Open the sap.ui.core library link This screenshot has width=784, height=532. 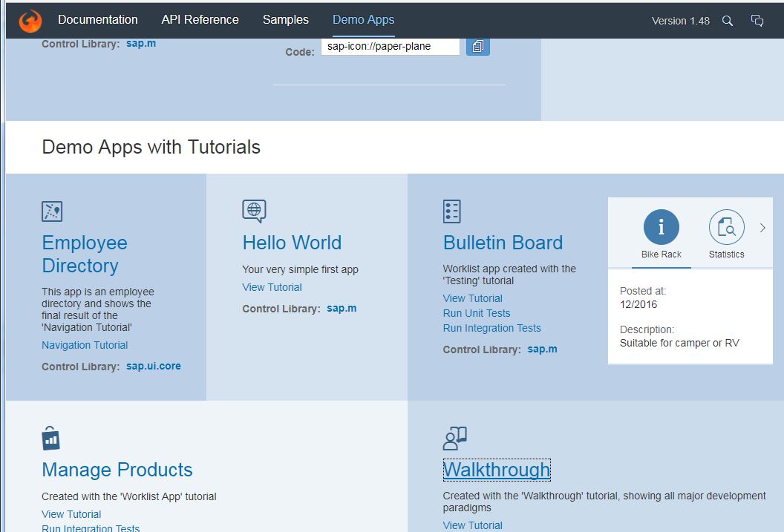pos(153,365)
